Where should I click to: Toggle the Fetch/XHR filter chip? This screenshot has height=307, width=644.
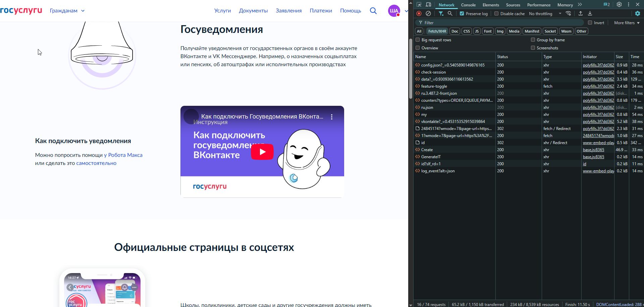point(437,31)
